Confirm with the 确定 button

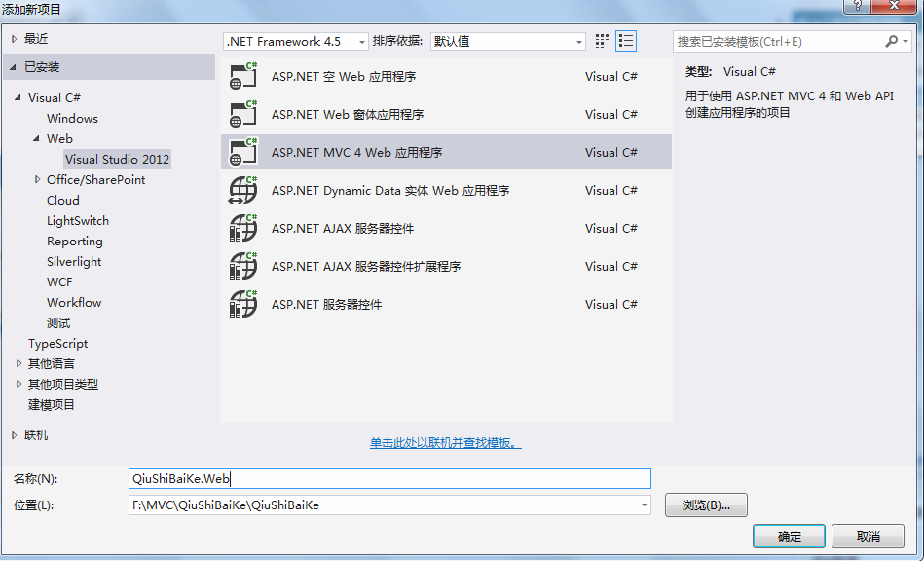(789, 537)
